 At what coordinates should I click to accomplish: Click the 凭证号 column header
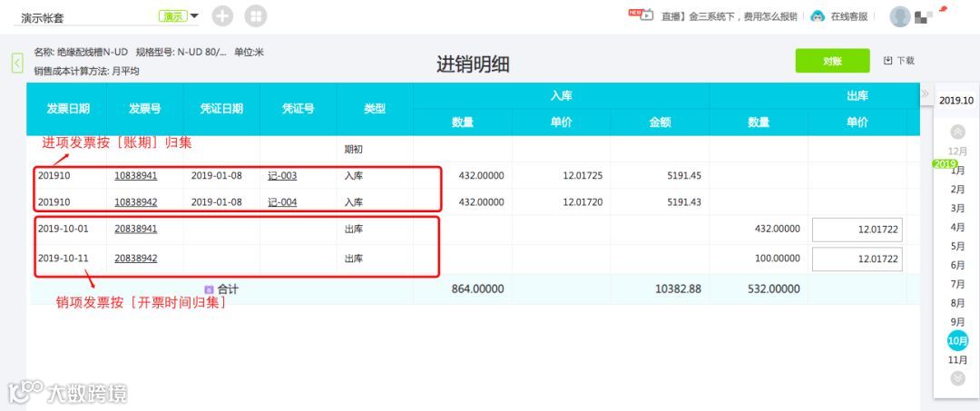point(298,109)
